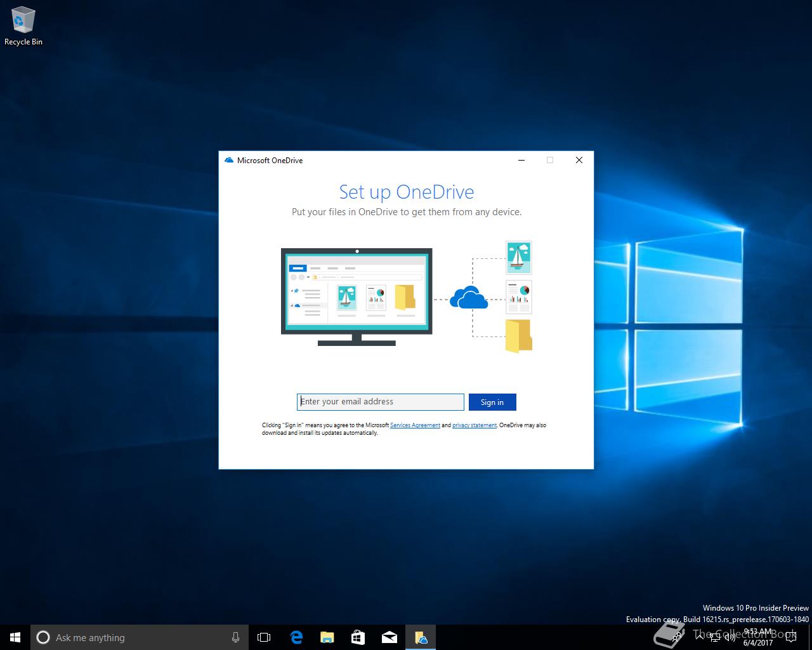This screenshot has height=650, width=812.
Task: Click the yellow folder illustration on the right
Action: pos(519,336)
